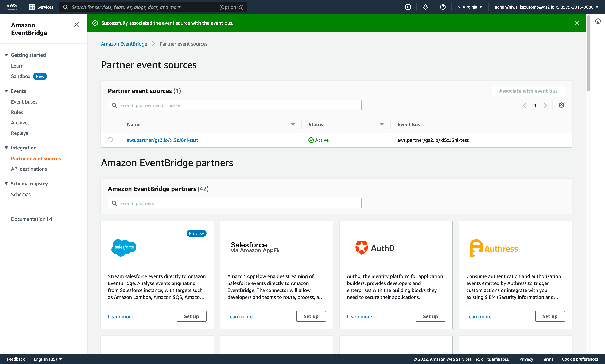The height and width of the screenshot is (364, 605).
Task: Open the info panel icon on the right
Action: coord(598,21)
